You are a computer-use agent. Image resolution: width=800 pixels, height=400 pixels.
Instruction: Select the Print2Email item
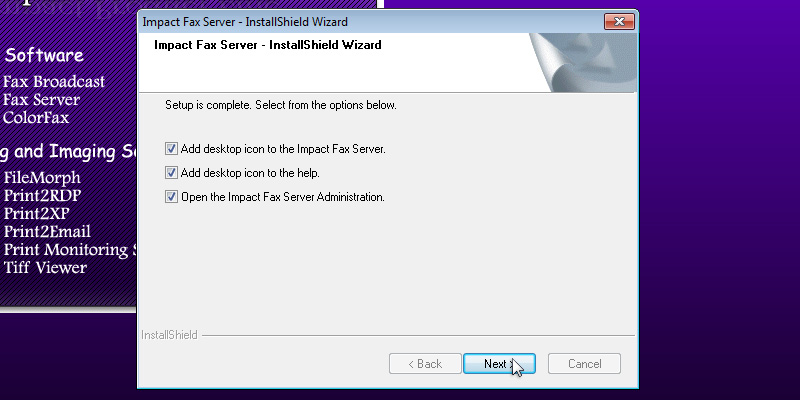tap(49, 232)
